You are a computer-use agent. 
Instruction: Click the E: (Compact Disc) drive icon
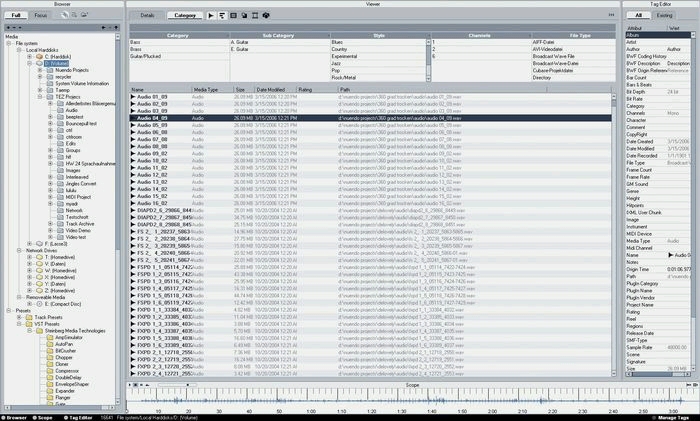point(40,304)
